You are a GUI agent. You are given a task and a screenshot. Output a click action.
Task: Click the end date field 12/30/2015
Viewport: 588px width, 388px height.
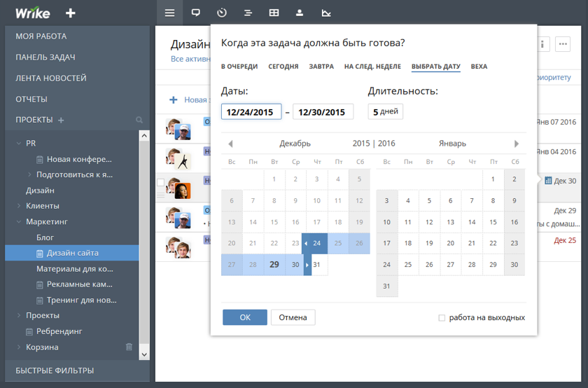tap(323, 112)
